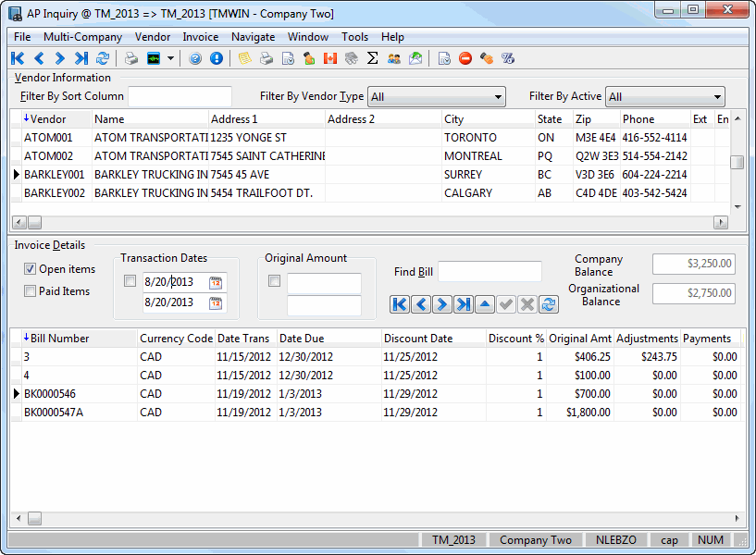Uncheck the Open items checkbox
The width and height of the screenshot is (756, 555).
tap(31, 269)
